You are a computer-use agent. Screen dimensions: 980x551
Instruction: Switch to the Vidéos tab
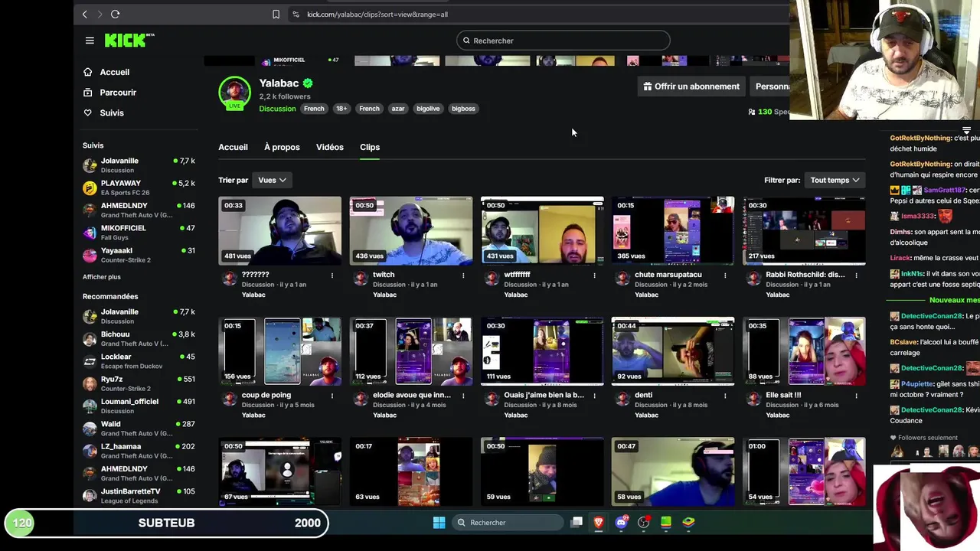pos(330,147)
